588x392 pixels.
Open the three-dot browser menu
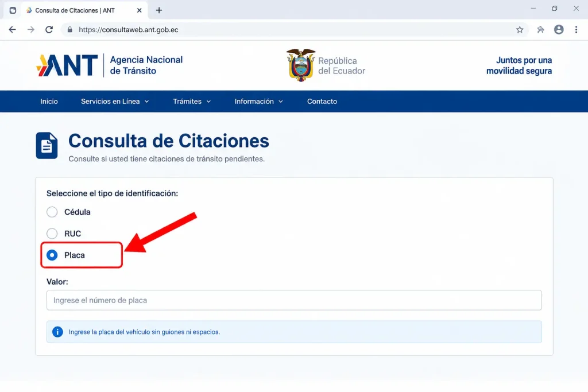point(576,30)
